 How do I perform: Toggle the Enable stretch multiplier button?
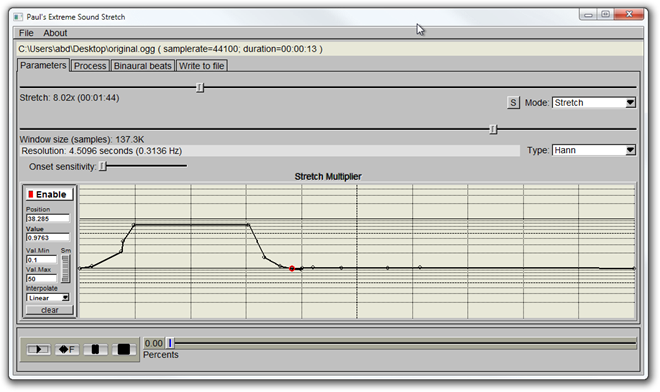point(49,195)
